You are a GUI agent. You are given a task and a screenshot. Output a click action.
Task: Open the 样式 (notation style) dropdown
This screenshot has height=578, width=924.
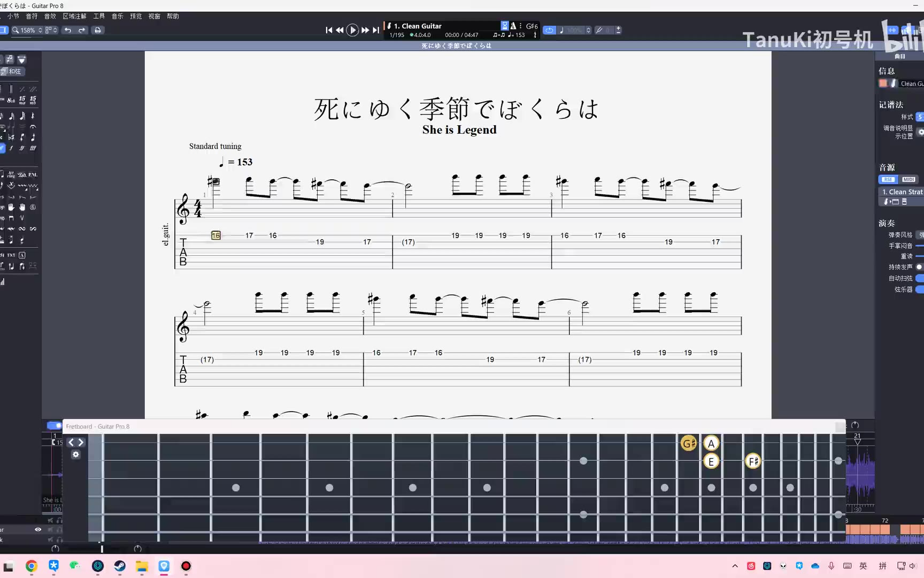[x=920, y=117]
